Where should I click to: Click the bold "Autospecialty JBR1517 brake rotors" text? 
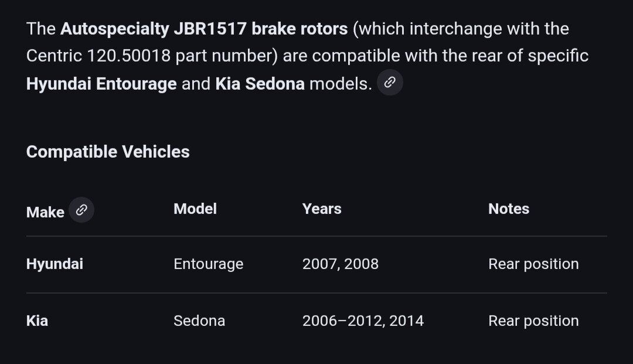click(x=204, y=29)
